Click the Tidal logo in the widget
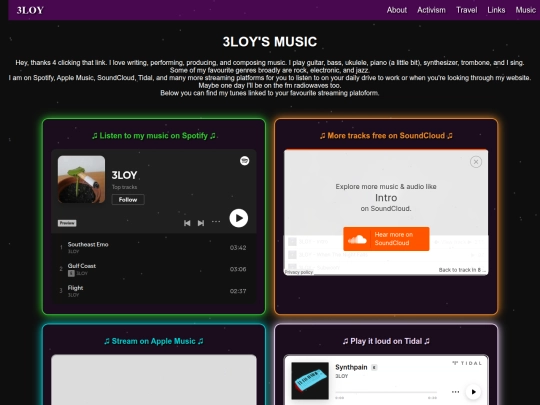Screen dimensions: 540x405 (x=467, y=363)
